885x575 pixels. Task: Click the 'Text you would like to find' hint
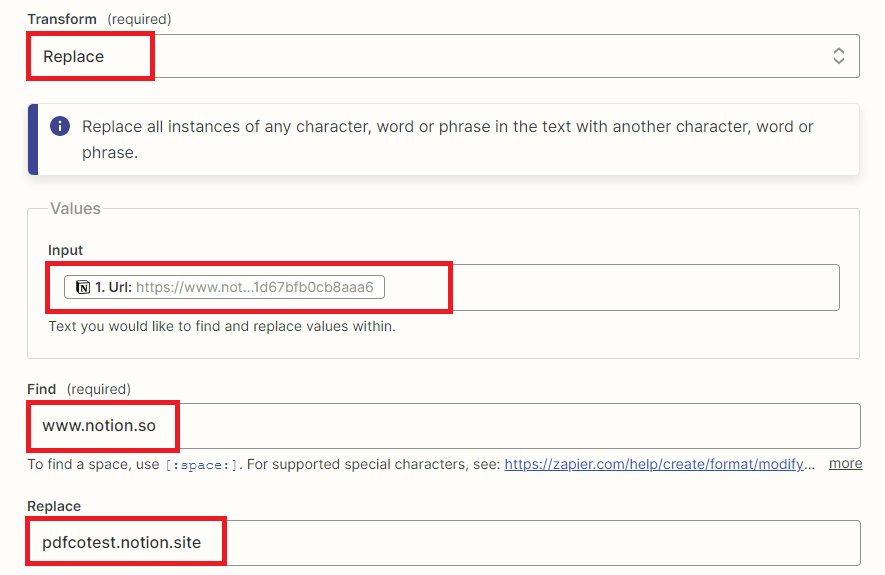tap(222, 326)
